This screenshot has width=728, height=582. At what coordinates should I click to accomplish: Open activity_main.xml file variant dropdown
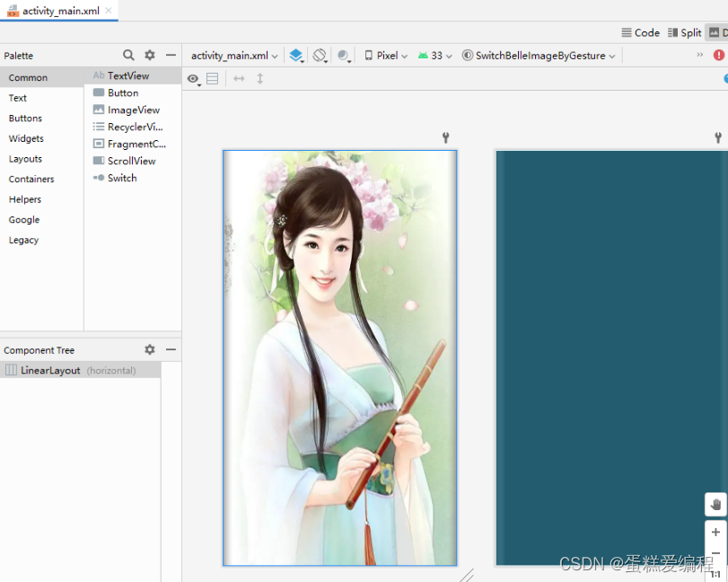(234, 56)
